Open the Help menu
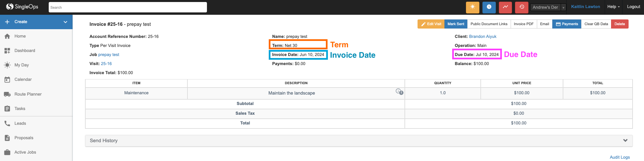The image size is (644, 161). click(x=613, y=7)
